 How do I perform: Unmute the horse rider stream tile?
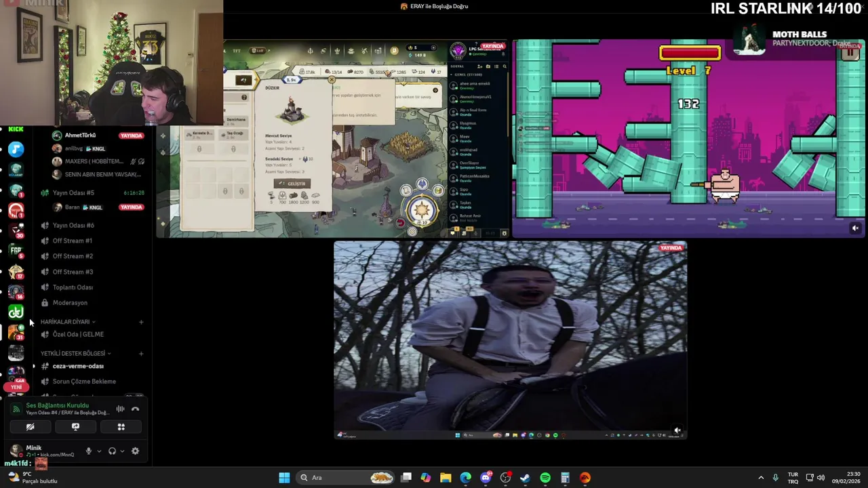click(x=677, y=430)
